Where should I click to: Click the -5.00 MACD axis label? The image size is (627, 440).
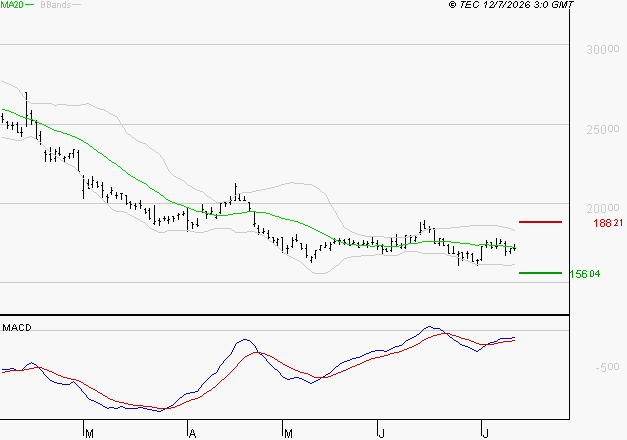[x=607, y=367]
